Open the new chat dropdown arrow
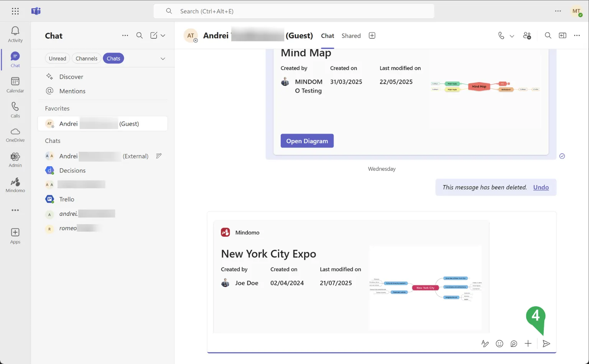The image size is (589, 364). point(163,36)
